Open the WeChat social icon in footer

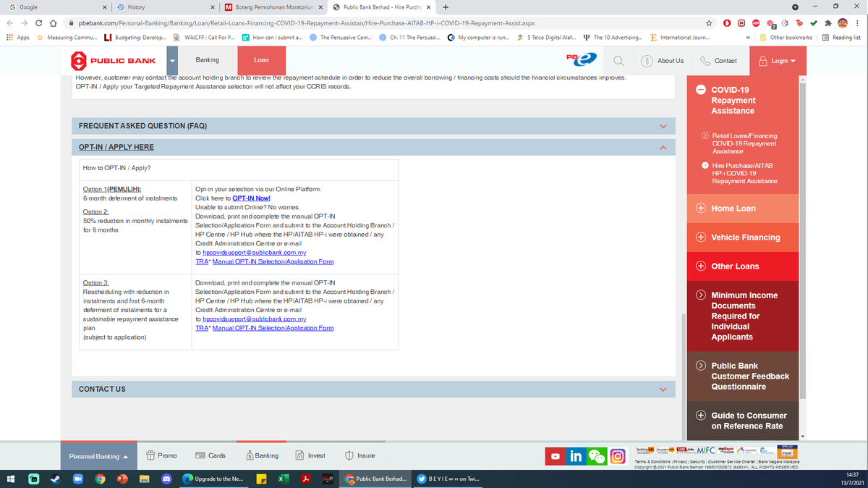597,456
